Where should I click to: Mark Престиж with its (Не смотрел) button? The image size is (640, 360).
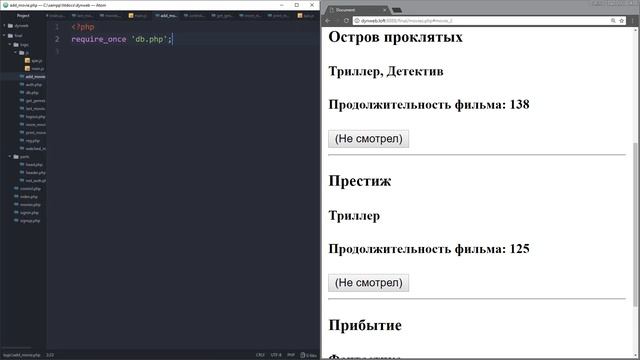click(368, 283)
